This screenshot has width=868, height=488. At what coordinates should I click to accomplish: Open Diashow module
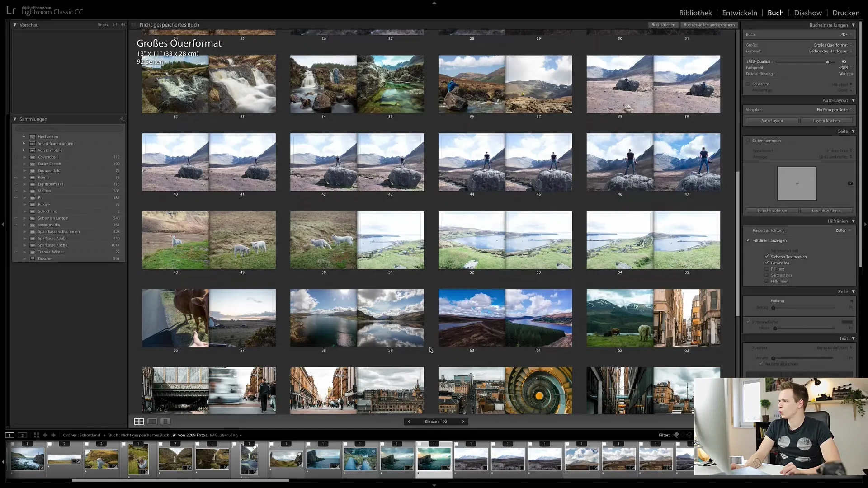coord(808,13)
